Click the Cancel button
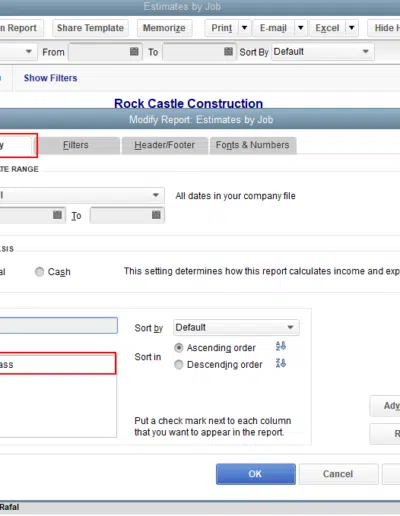 tap(338, 474)
